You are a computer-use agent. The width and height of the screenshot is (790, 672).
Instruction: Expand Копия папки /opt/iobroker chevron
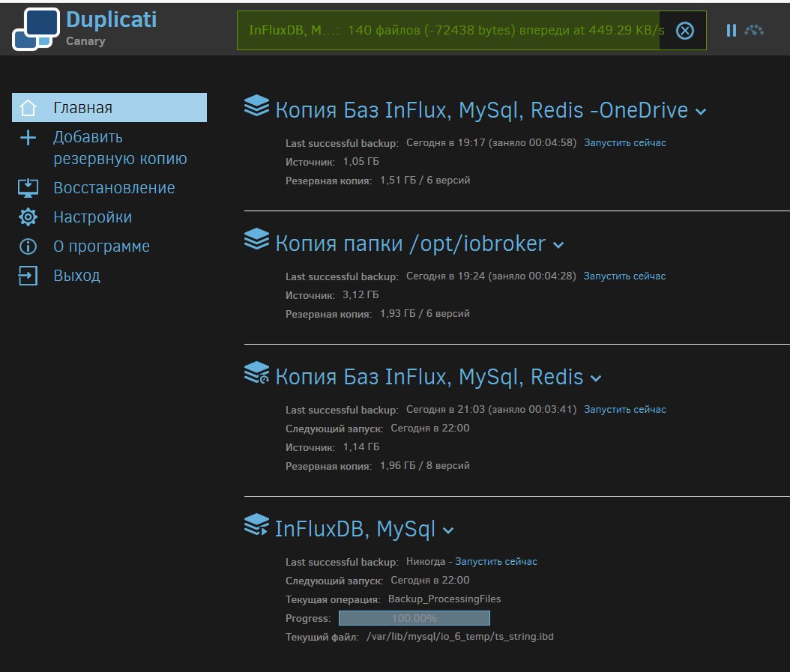(558, 245)
